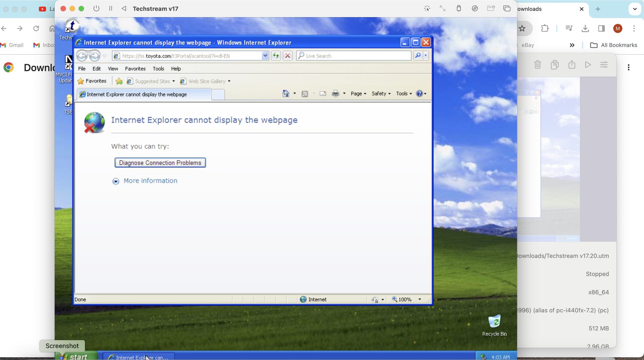Click the Live Search magnifier button
Image resolution: width=644 pixels, height=360 pixels.
tap(418, 56)
